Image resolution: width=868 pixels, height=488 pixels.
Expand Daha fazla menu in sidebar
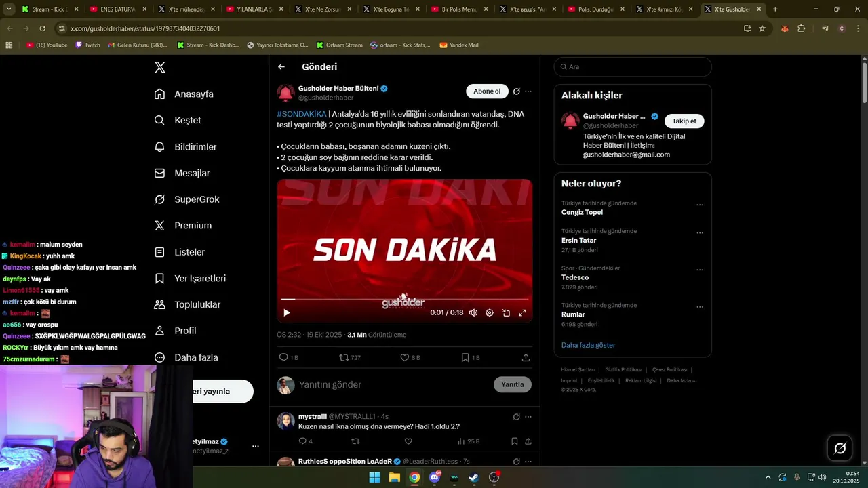coord(186,357)
